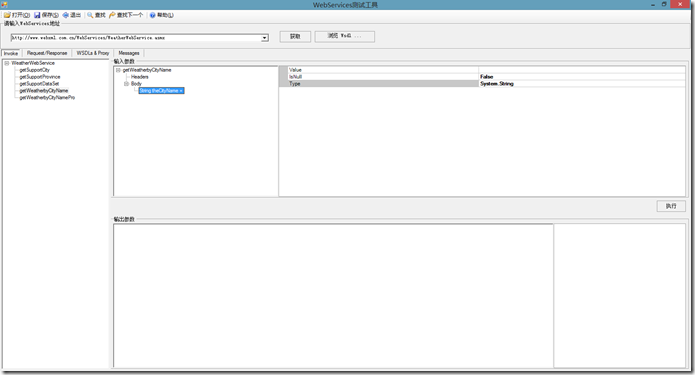
Task: Switch to the Invoke tab
Action: point(11,53)
